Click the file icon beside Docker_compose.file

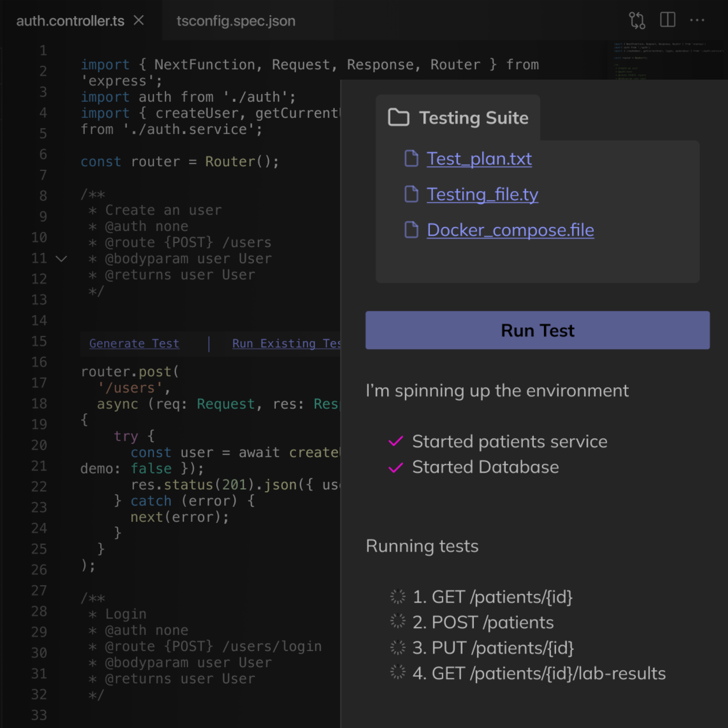pos(411,230)
